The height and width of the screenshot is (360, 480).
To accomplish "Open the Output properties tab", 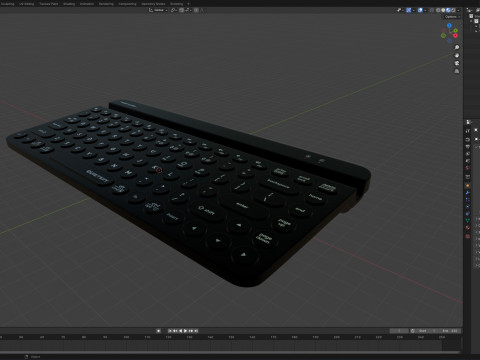I will (x=468, y=147).
